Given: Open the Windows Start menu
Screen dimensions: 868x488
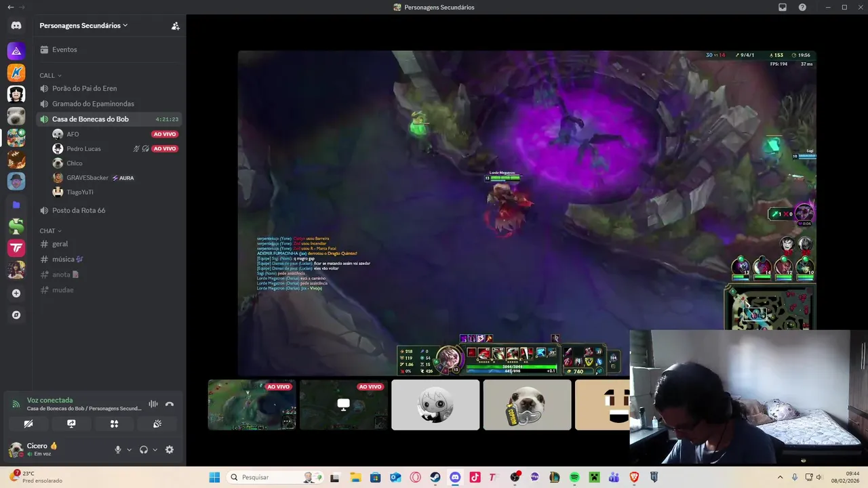Looking at the screenshot, I should 214,477.
